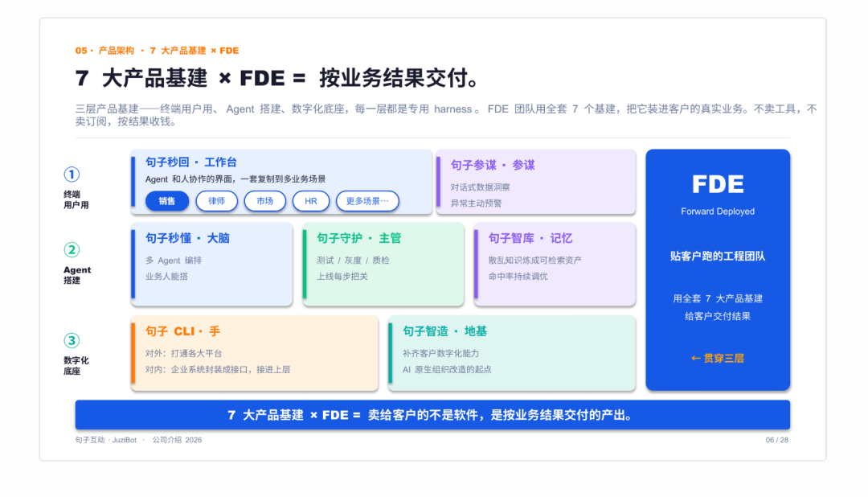This screenshot has width=868, height=497.
Task: Click the Agent 搭建 layer label
Action: tap(77, 275)
